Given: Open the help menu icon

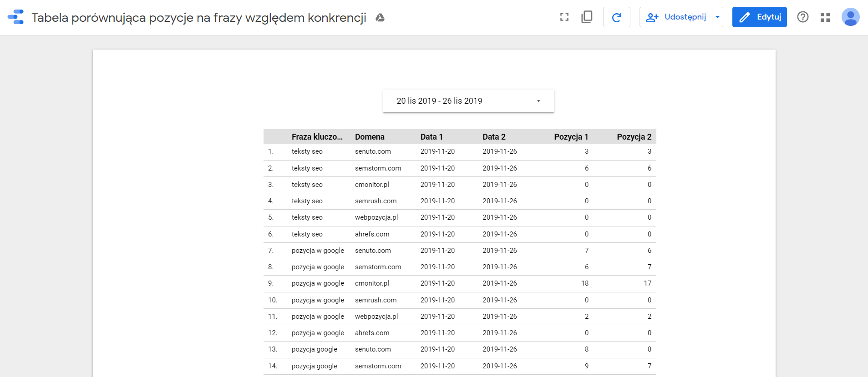Looking at the screenshot, I should [803, 17].
